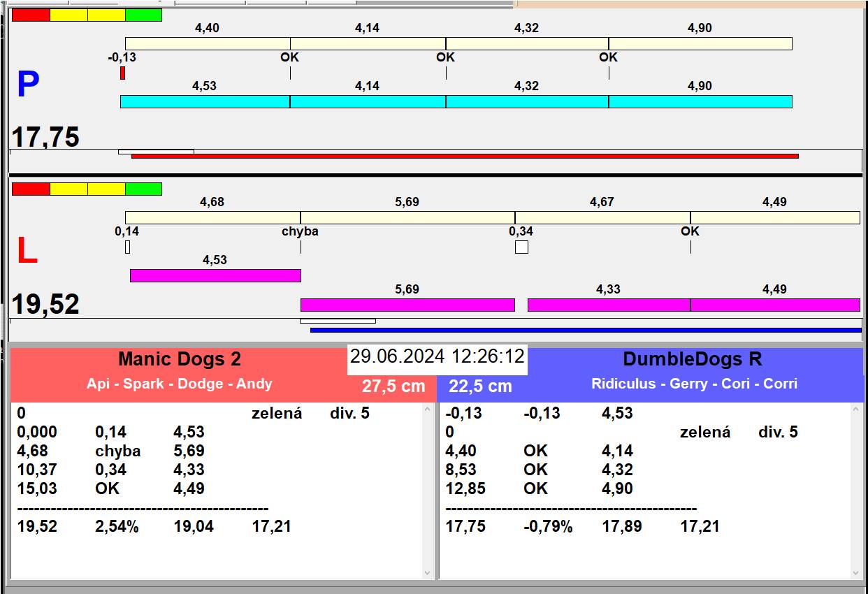Select the magenta segment labeled 5,69
Image resolution: width=868 pixels, height=594 pixels.
(x=407, y=305)
